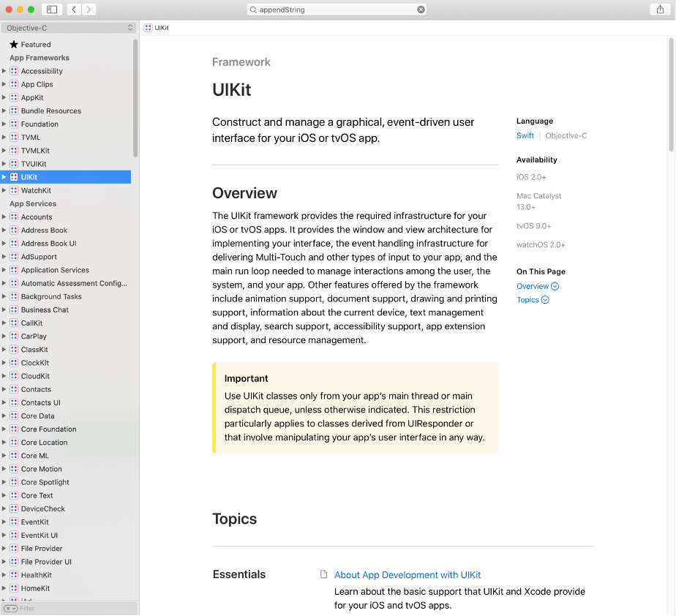Click the CloudKit framework icon

(x=14, y=376)
